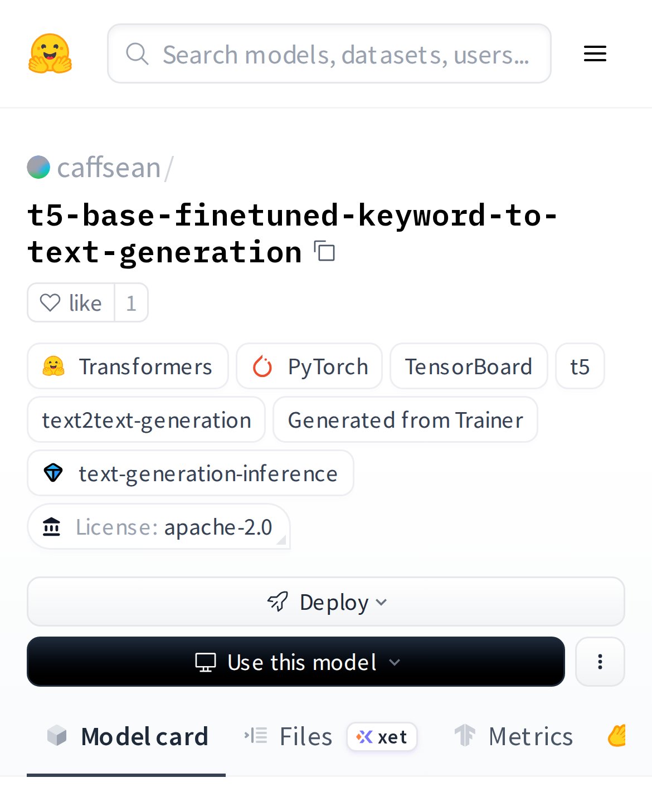Screen dimensions: 652x812
Task: Open the caffsean profile link
Action: pos(109,168)
